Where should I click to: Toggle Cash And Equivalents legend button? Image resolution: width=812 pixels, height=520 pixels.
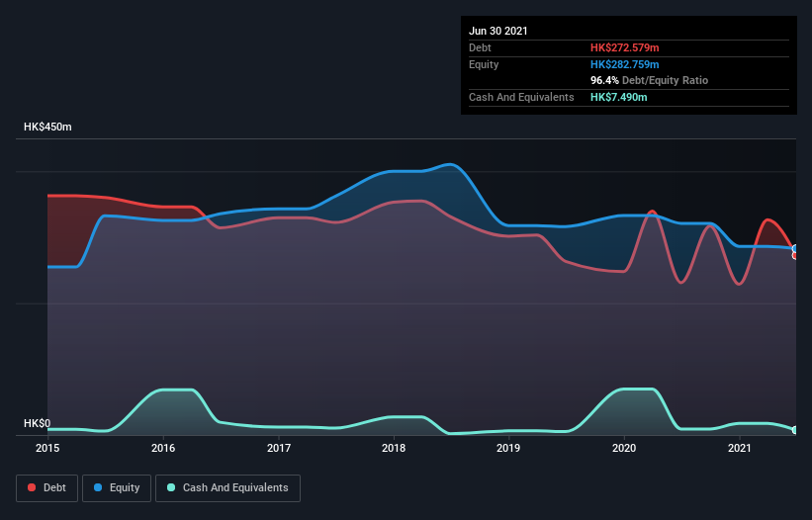click(227, 488)
